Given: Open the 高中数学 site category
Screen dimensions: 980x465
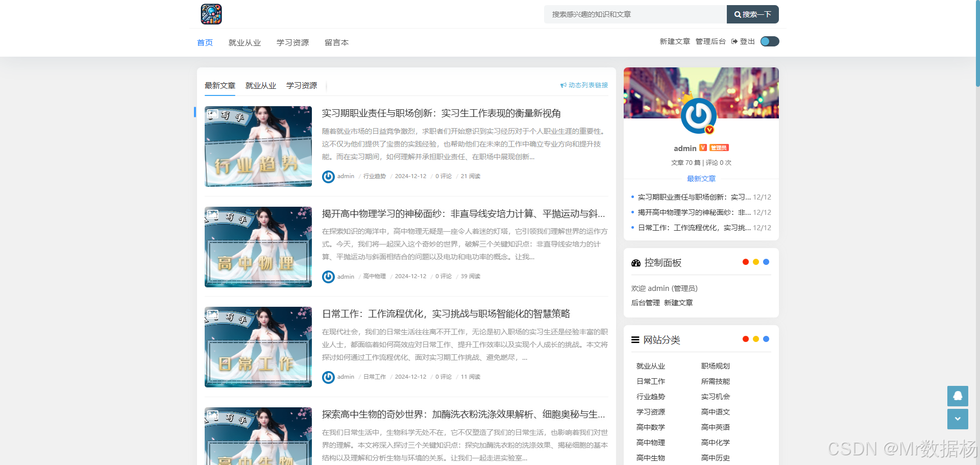Looking at the screenshot, I should [651, 427].
